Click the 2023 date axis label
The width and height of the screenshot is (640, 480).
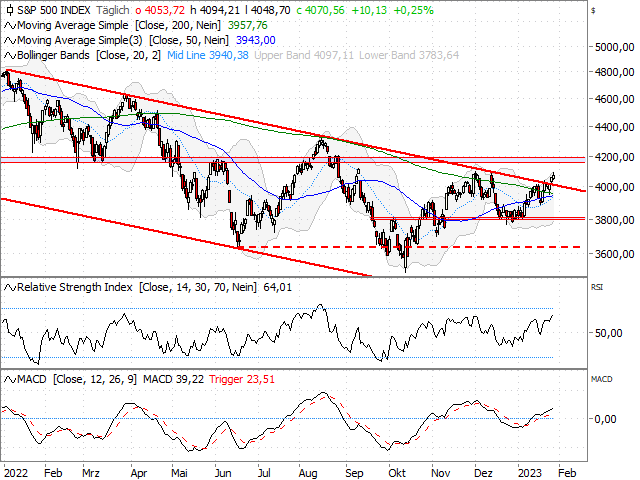(x=530, y=473)
